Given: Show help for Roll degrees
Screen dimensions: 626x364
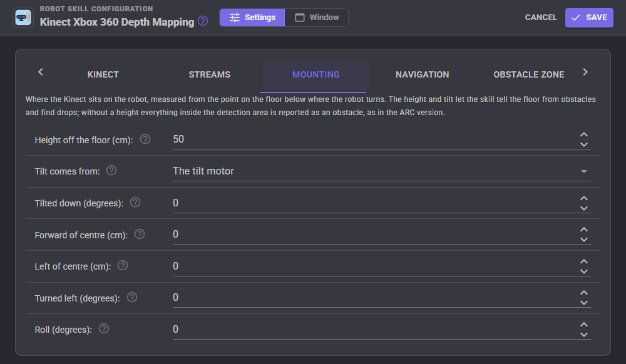Looking at the screenshot, I should [x=104, y=329].
